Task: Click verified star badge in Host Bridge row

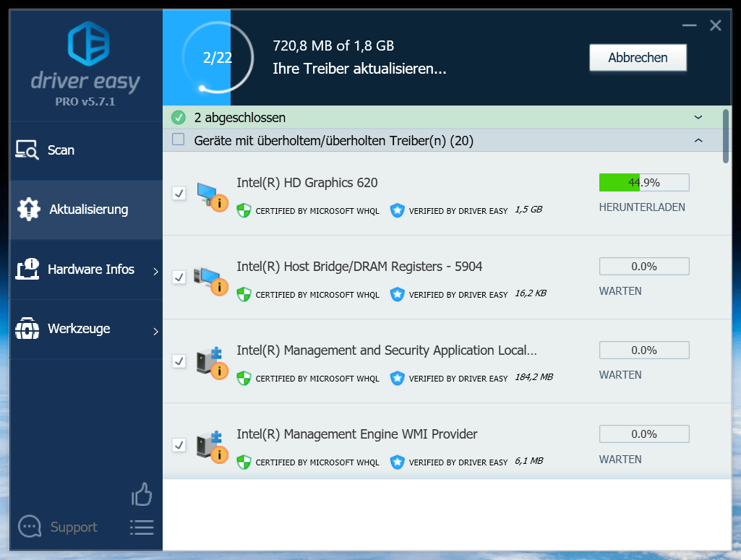Action: pos(397,294)
